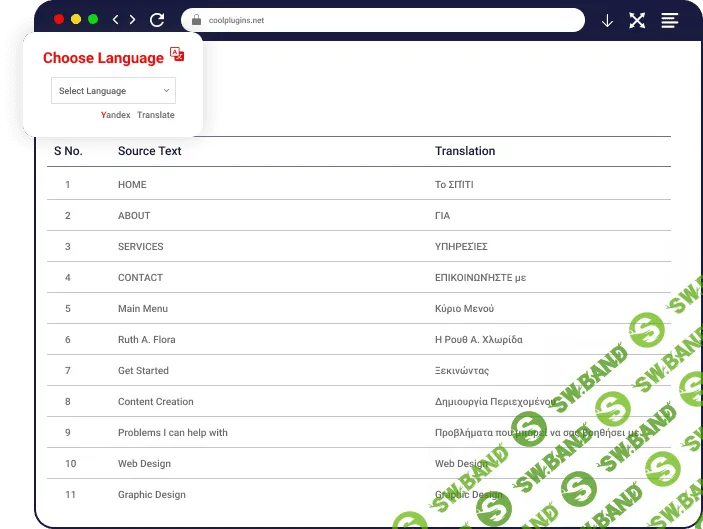Image resolution: width=703 pixels, height=529 pixels.
Task: Click the green maximize dot
Action: pos(93,20)
